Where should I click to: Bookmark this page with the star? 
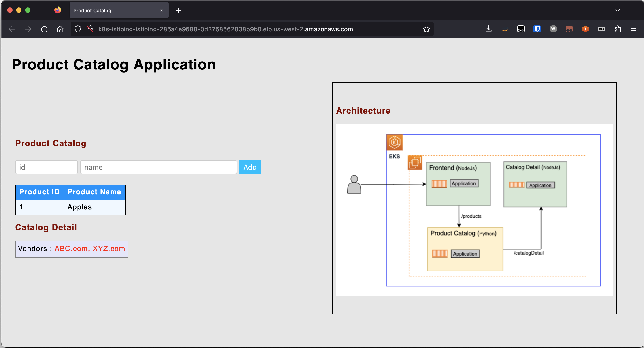pyautogui.click(x=426, y=29)
